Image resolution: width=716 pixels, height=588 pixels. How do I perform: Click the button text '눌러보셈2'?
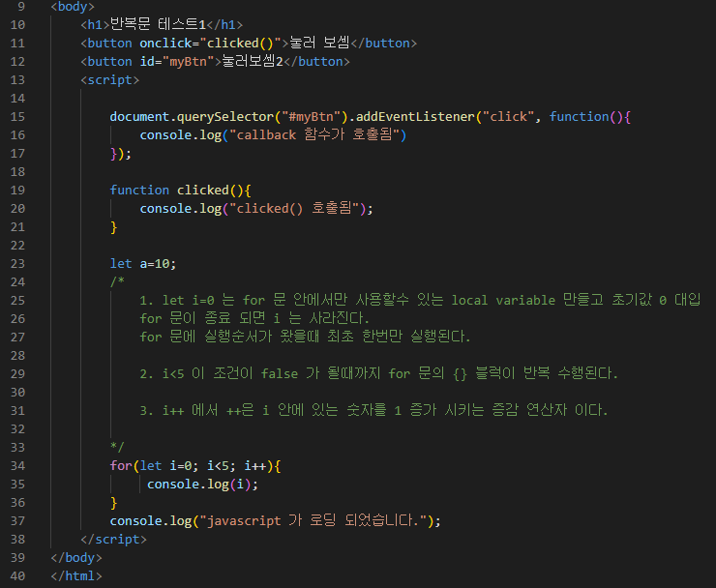253,61
